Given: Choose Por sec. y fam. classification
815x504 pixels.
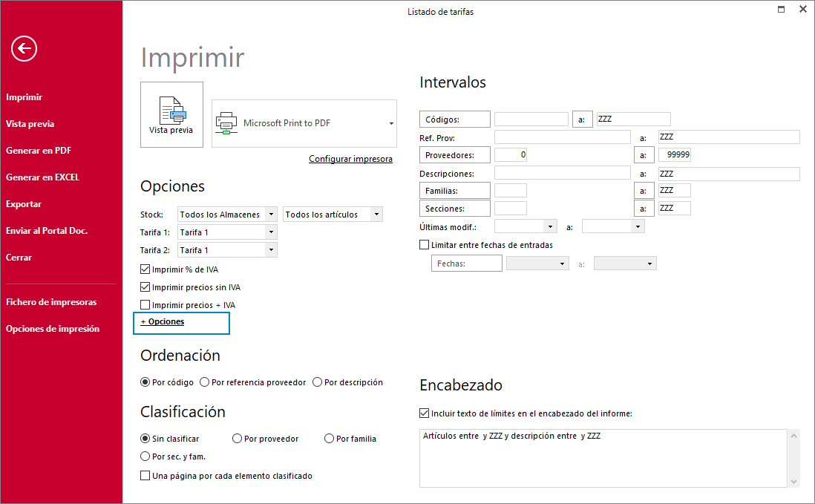Looking at the screenshot, I should (145, 456).
